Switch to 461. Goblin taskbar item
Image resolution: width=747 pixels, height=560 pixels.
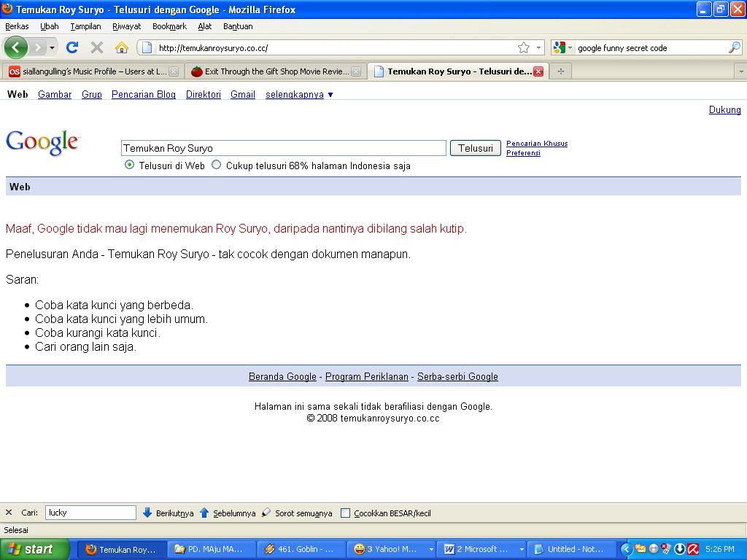pyautogui.click(x=301, y=550)
